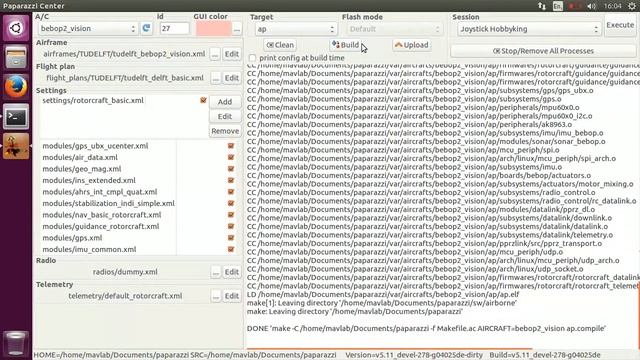Toggle modules/air_data.xml checkbox
This screenshot has height=360, width=640.
coord(231,157)
